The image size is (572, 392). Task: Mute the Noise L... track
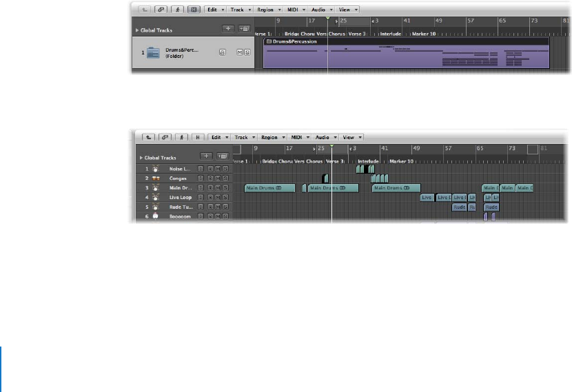point(218,169)
